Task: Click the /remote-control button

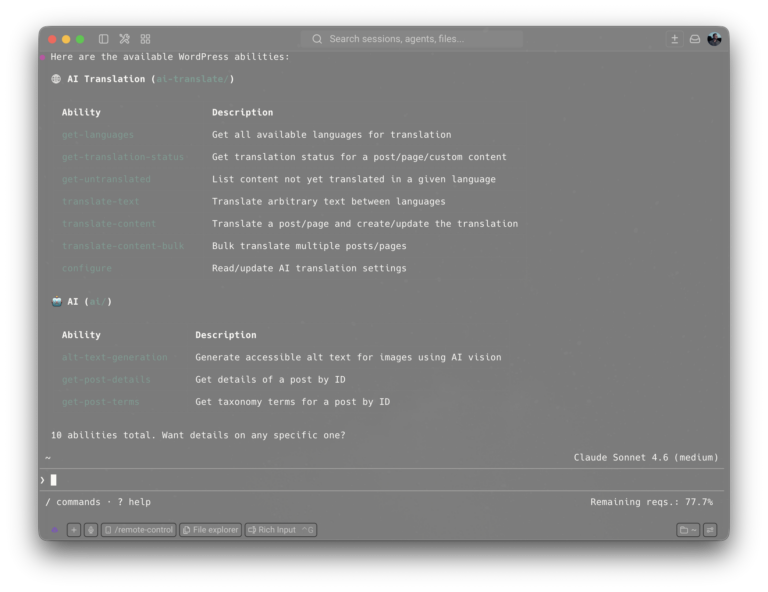Action: (x=138, y=530)
